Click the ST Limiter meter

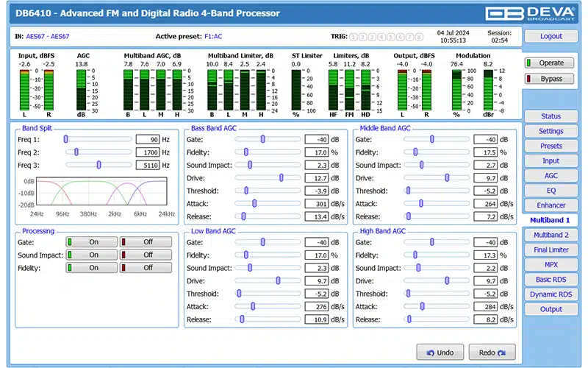296,90
